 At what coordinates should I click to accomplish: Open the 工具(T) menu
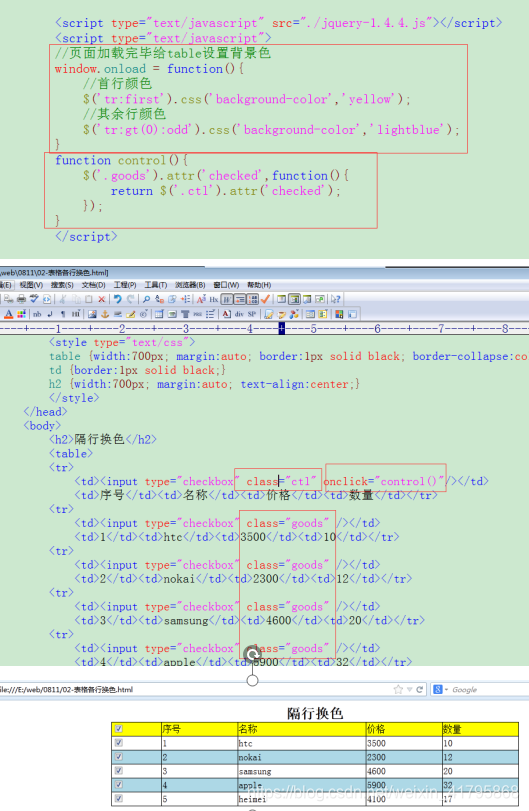(x=156, y=285)
